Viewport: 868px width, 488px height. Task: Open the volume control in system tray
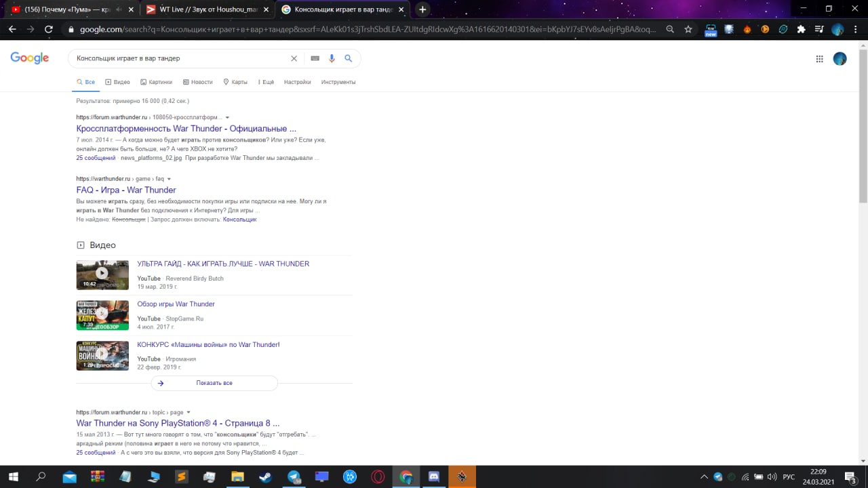pos(772,477)
